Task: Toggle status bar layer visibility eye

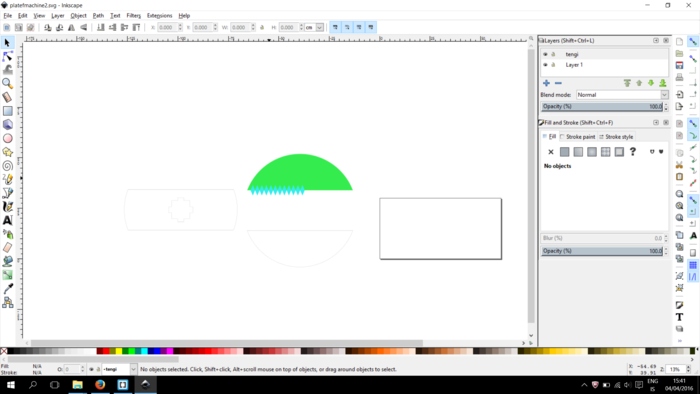Action: (x=92, y=369)
